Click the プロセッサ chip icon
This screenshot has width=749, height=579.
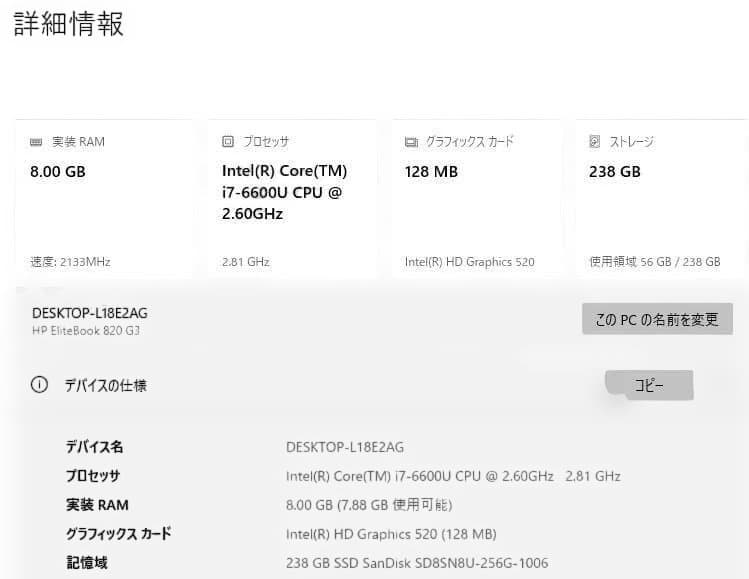pyautogui.click(x=228, y=141)
